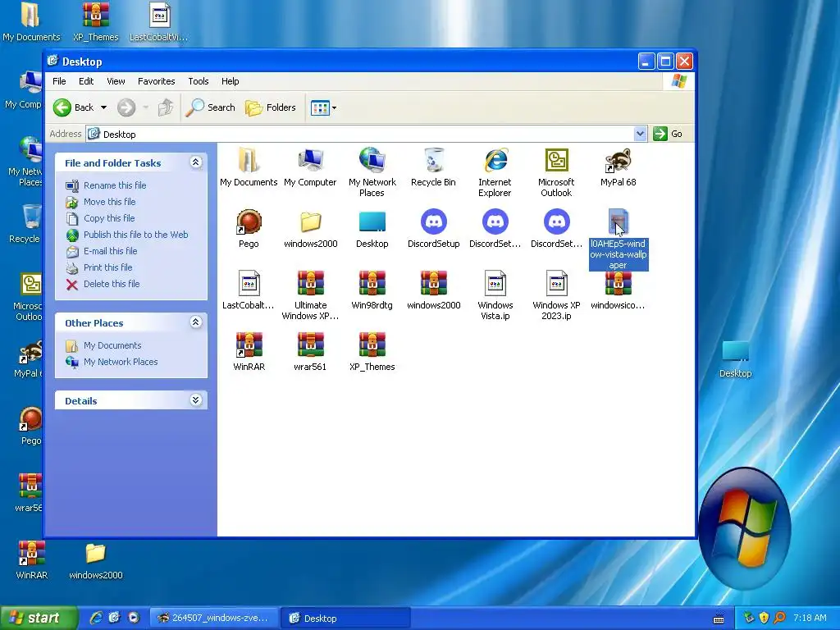Select Microsoft Outlook icon in file pane
This screenshot has height=630, width=840.
tap(557, 161)
